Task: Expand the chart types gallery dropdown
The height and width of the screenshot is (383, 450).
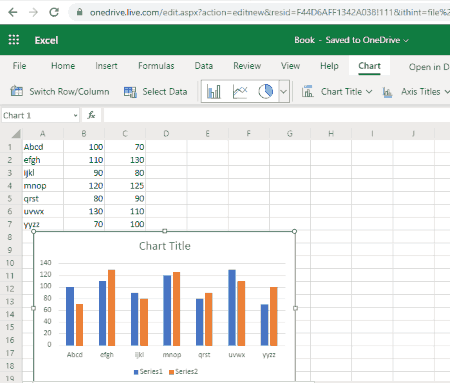Action: click(283, 91)
